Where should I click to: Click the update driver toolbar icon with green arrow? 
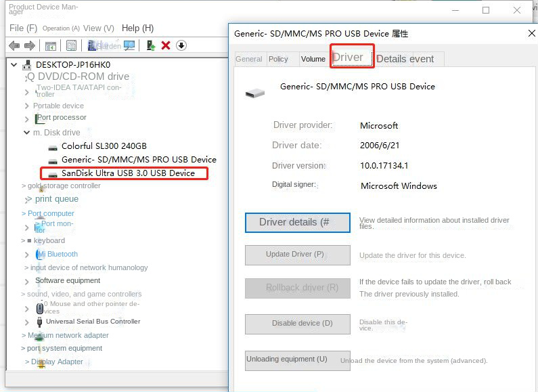point(151,45)
